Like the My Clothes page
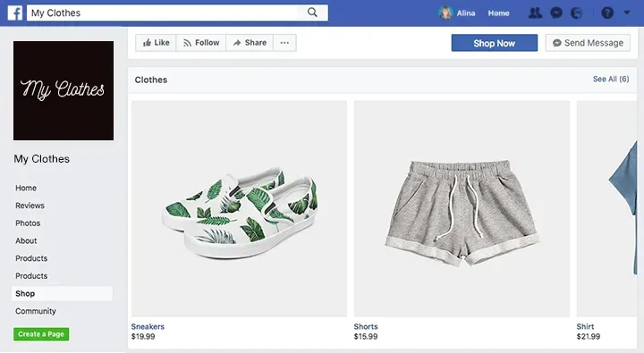This screenshot has height=353, width=644. click(156, 43)
